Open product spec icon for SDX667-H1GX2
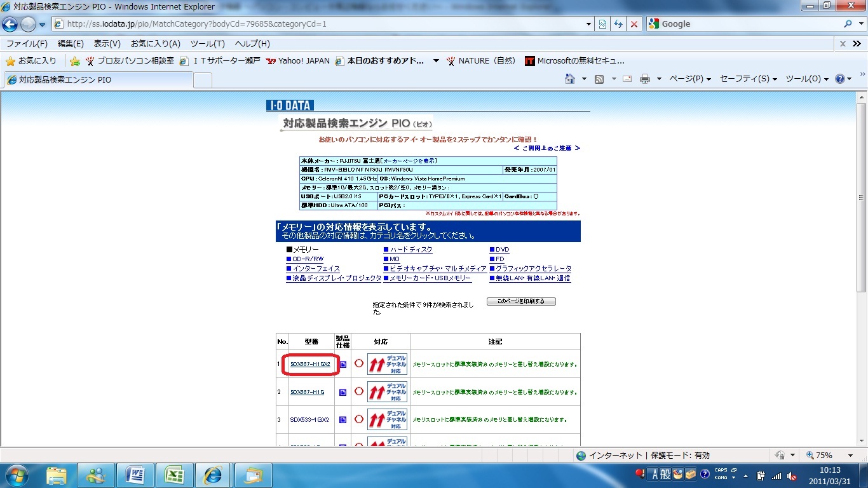Screen dimensions: 868x488 [343, 365]
